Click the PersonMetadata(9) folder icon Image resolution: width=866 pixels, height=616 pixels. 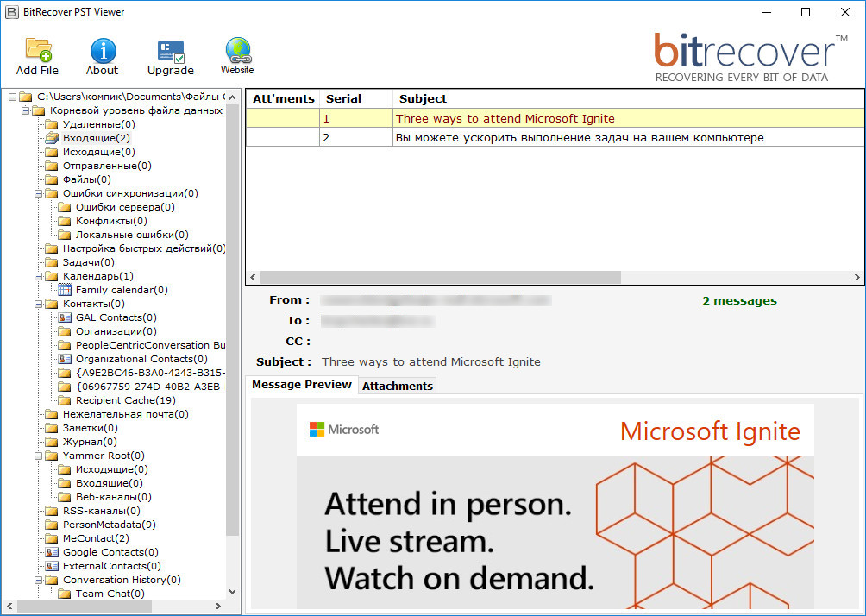52,525
